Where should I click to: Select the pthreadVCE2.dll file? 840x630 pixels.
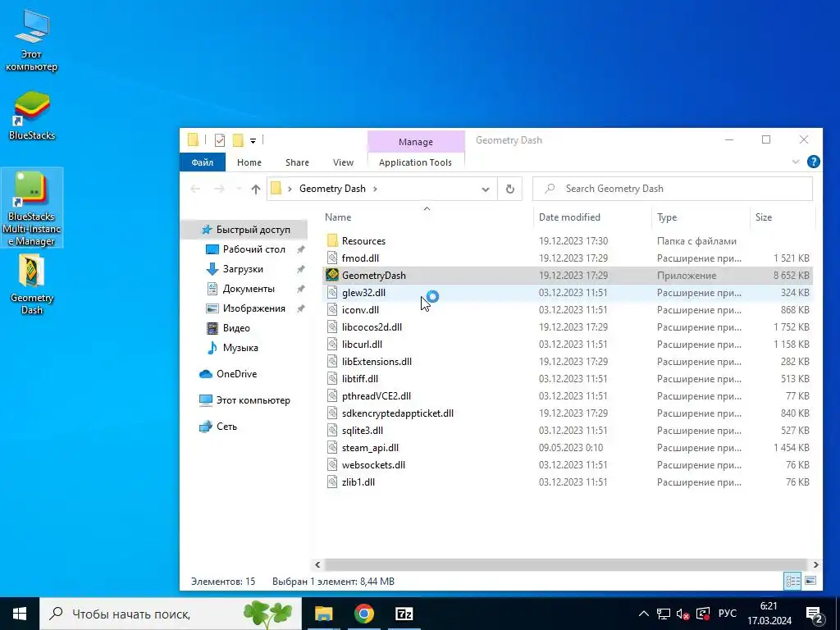[x=376, y=396]
